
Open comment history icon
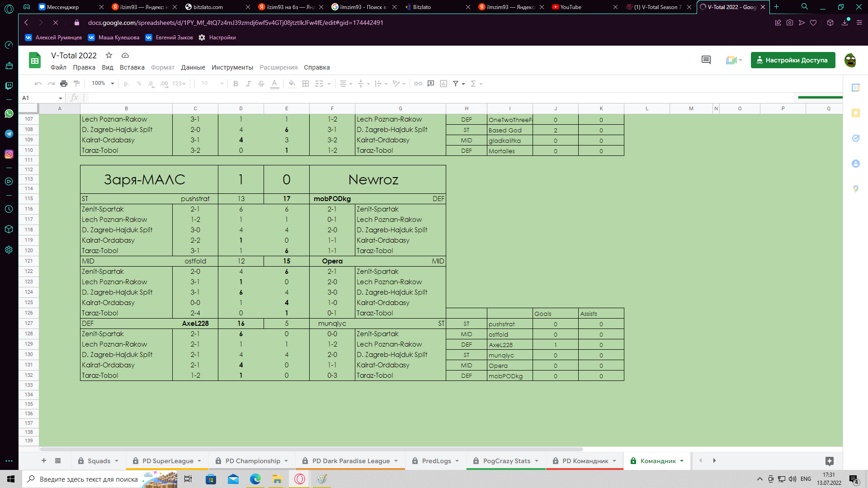click(706, 60)
